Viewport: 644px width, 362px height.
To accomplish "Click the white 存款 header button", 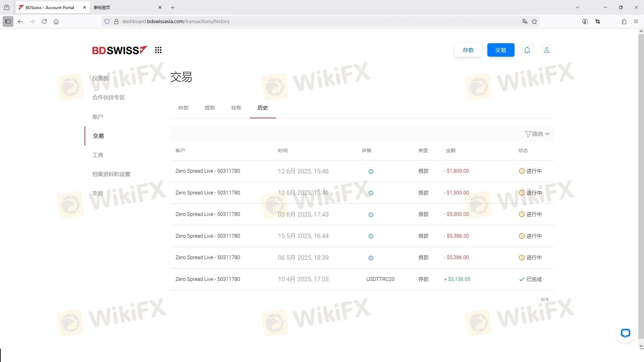I will click(468, 50).
